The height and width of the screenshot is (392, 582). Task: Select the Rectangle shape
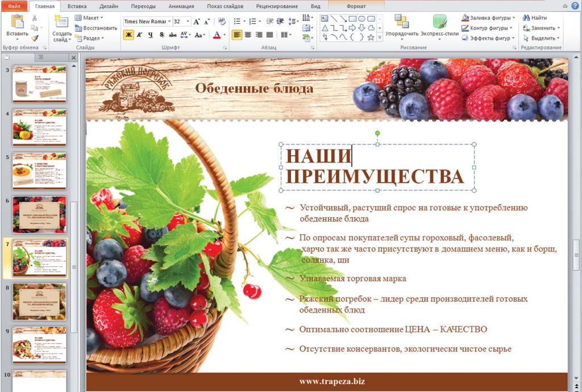[x=352, y=19]
